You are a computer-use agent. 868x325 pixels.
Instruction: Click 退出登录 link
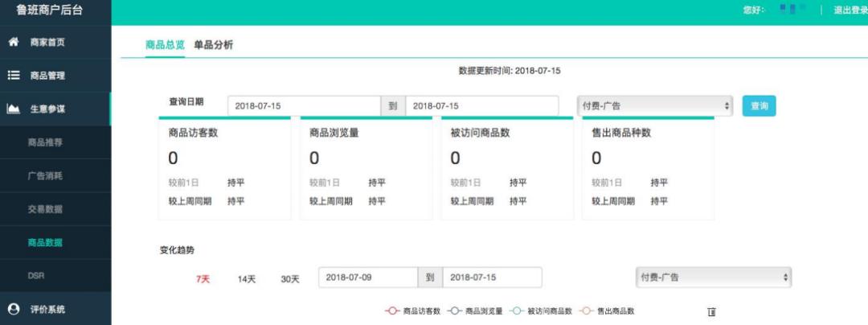coord(850,10)
